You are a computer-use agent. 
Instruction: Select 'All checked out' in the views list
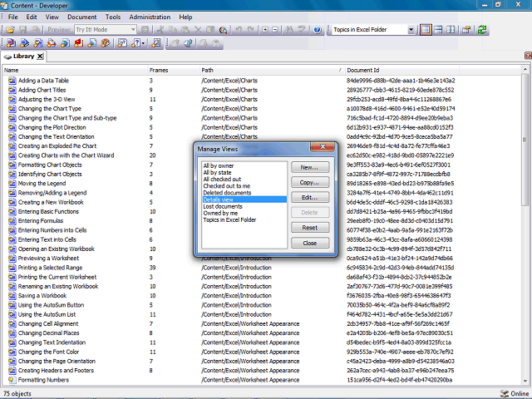tap(222, 180)
